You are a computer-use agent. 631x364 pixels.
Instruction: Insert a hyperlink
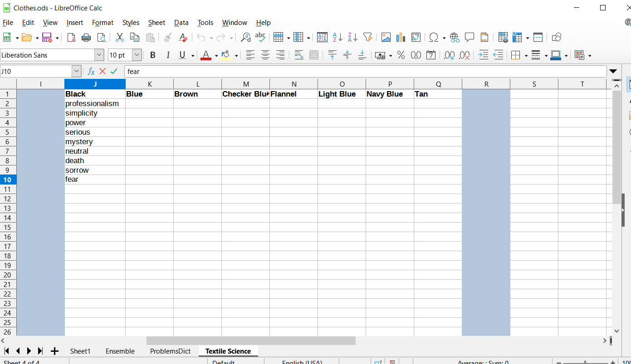tap(455, 38)
